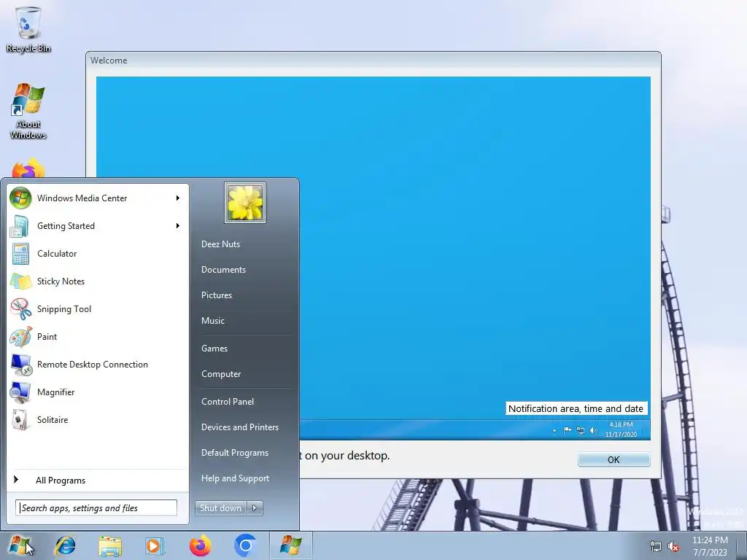Viewport: 747px width, 560px height.
Task: Open Pictures from the Start menu
Action: [x=216, y=295]
